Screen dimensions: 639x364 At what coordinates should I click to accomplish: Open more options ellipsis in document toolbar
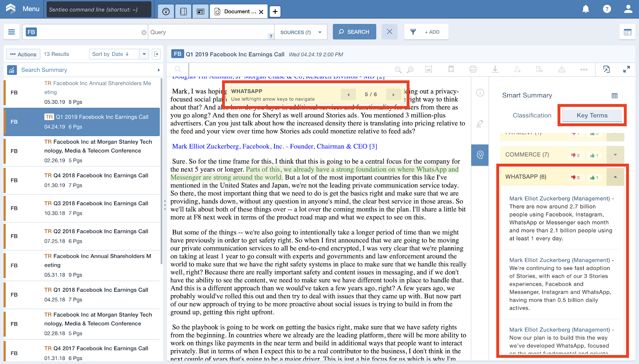[584, 69]
